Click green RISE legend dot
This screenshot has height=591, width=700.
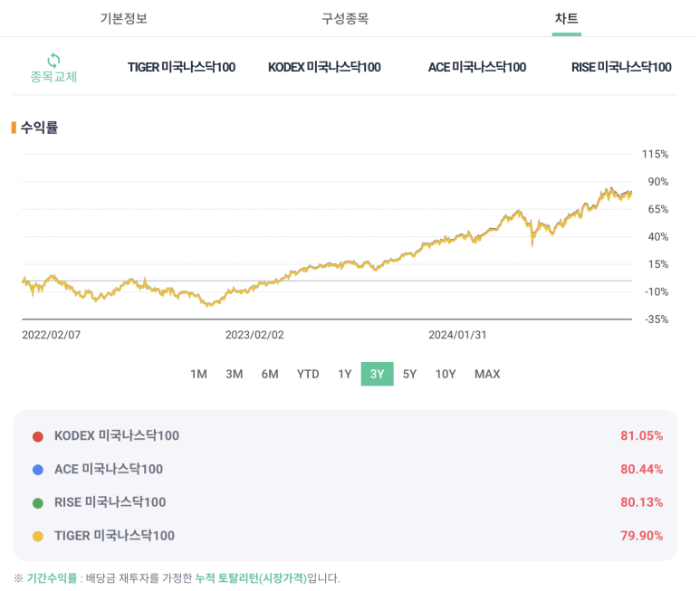click(38, 503)
